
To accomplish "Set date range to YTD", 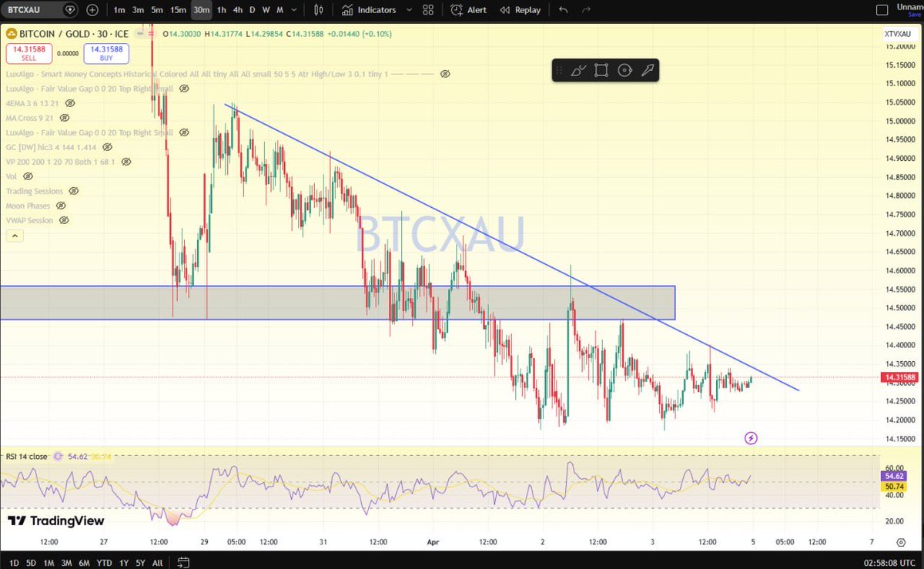I will coord(105,563).
